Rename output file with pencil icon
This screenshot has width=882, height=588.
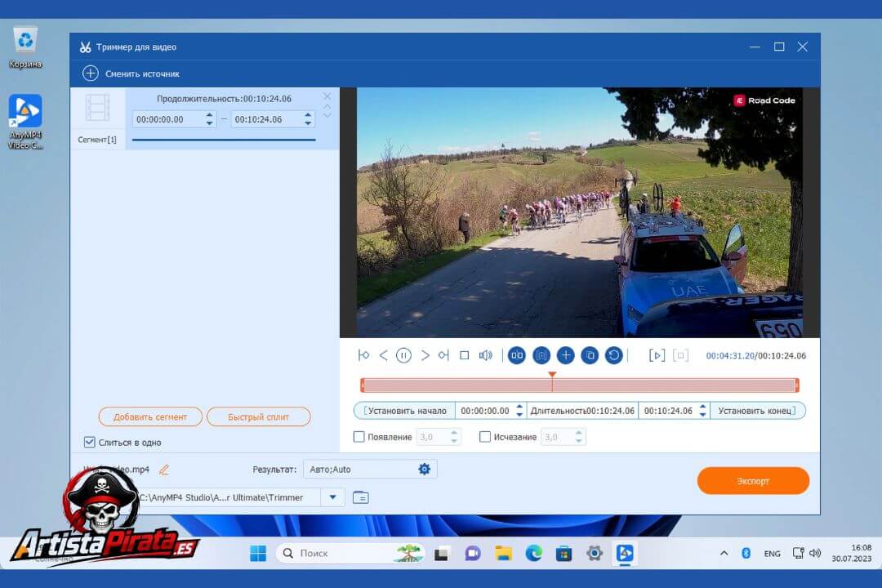(163, 470)
